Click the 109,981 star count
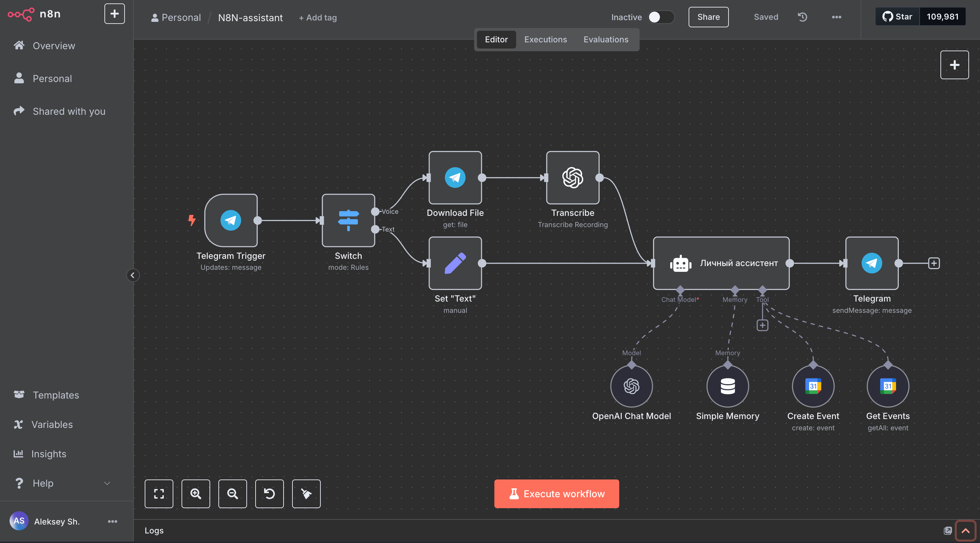The image size is (980, 543). click(x=942, y=16)
